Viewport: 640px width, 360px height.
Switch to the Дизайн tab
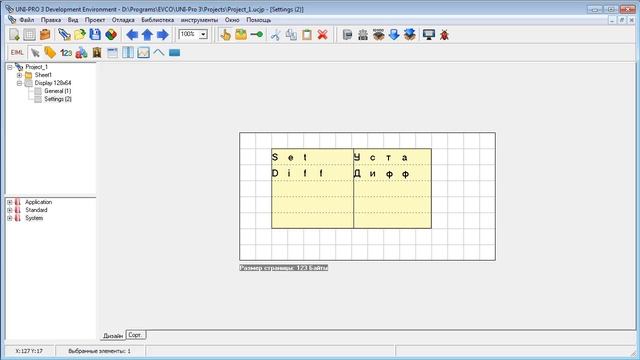tap(113, 336)
